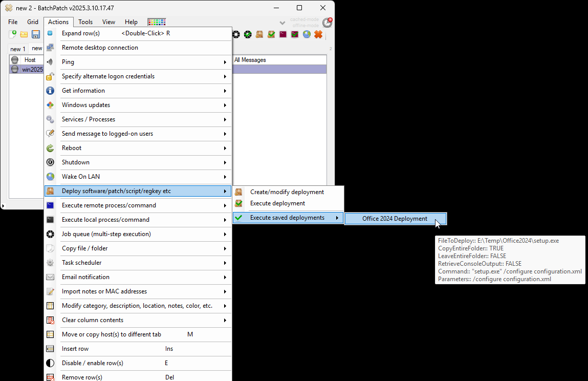Image resolution: width=588 pixels, height=381 pixels.
Task: Click the globe toolbar icon
Action: (307, 34)
